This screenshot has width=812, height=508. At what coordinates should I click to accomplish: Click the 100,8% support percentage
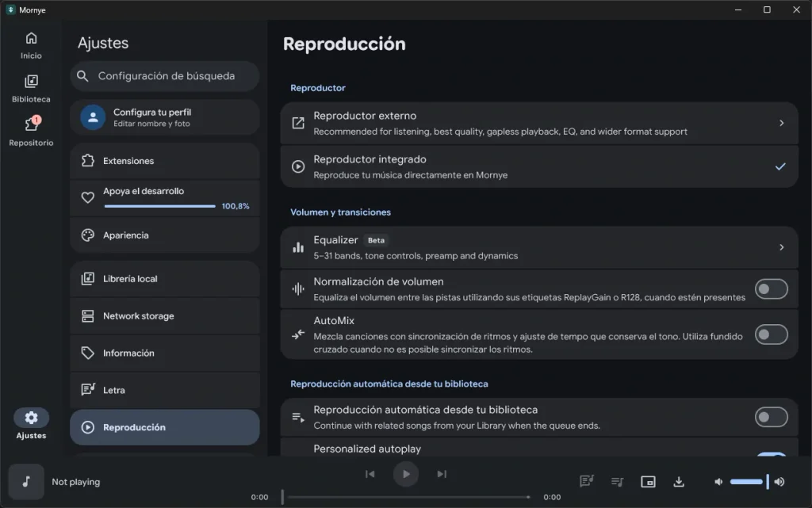click(x=236, y=206)
